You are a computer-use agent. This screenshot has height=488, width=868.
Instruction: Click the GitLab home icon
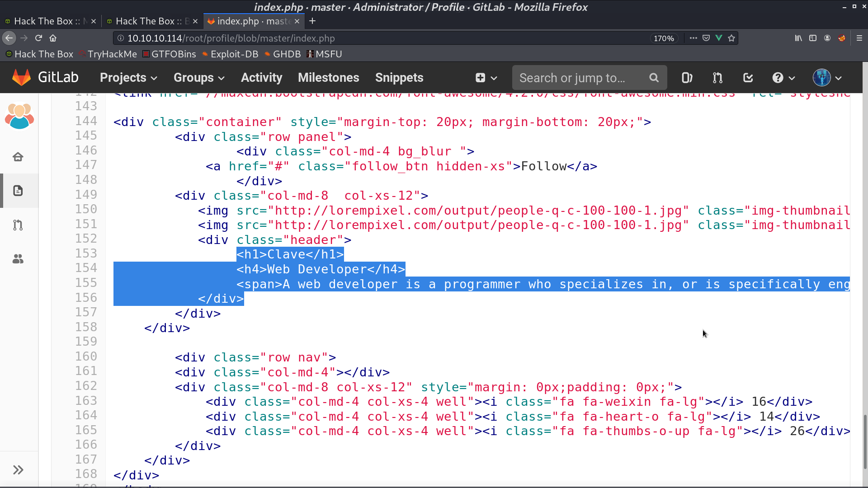tap(21, 76)
